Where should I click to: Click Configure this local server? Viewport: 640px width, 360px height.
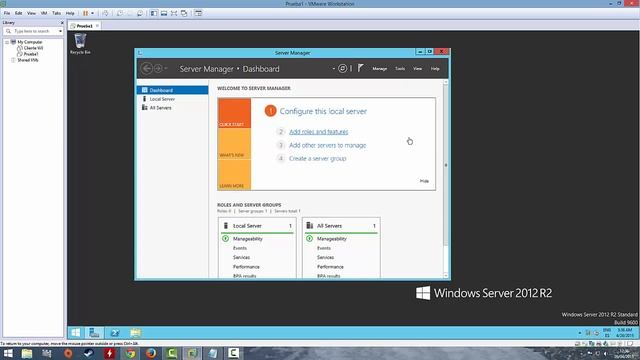[x=323, y=111]
